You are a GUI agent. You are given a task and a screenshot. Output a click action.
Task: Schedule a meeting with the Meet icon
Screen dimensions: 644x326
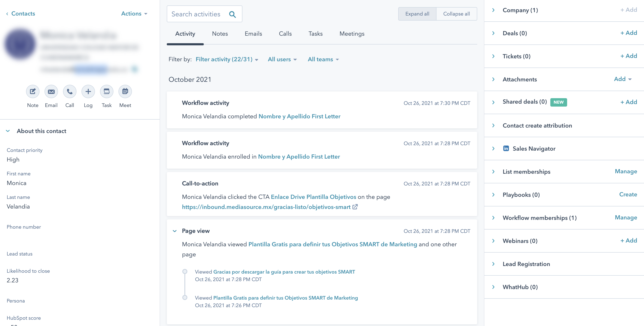click(125, 91)
